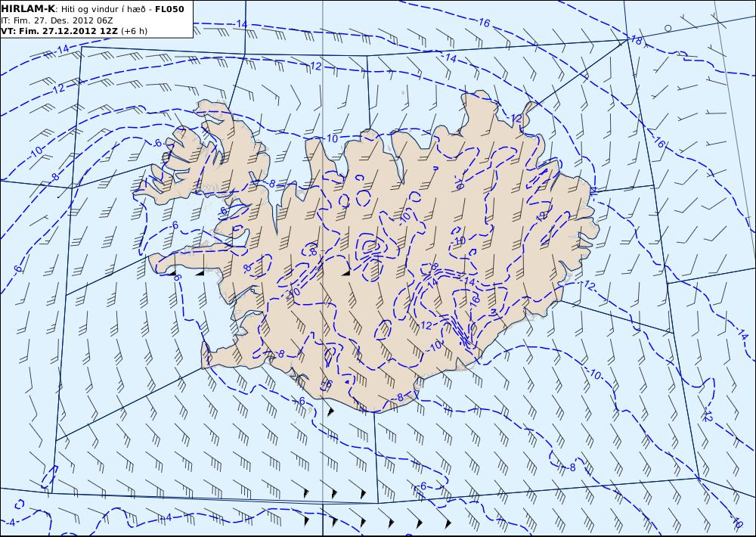Click the FL050 flight level label

tap(169, 8)
